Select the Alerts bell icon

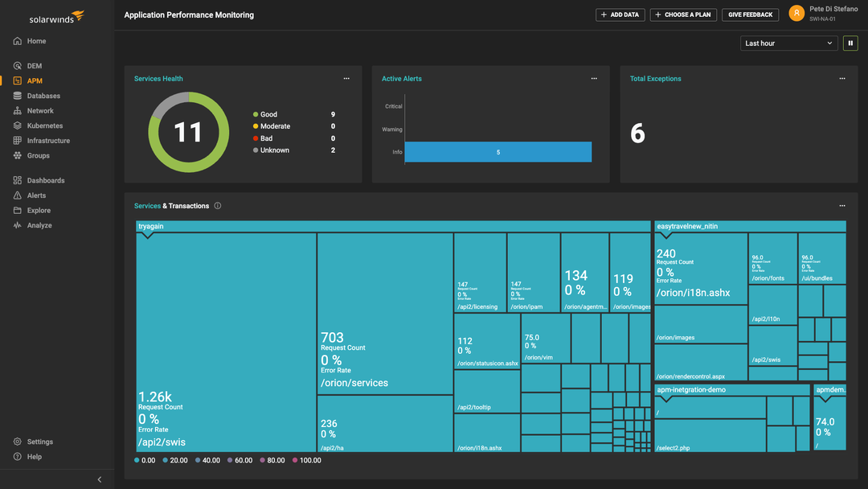[x=18, y=195]
